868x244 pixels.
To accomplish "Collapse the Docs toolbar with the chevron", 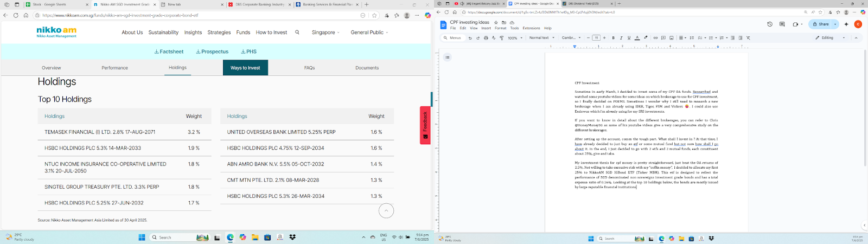I will pyautogui.click(x=856, y=38).
